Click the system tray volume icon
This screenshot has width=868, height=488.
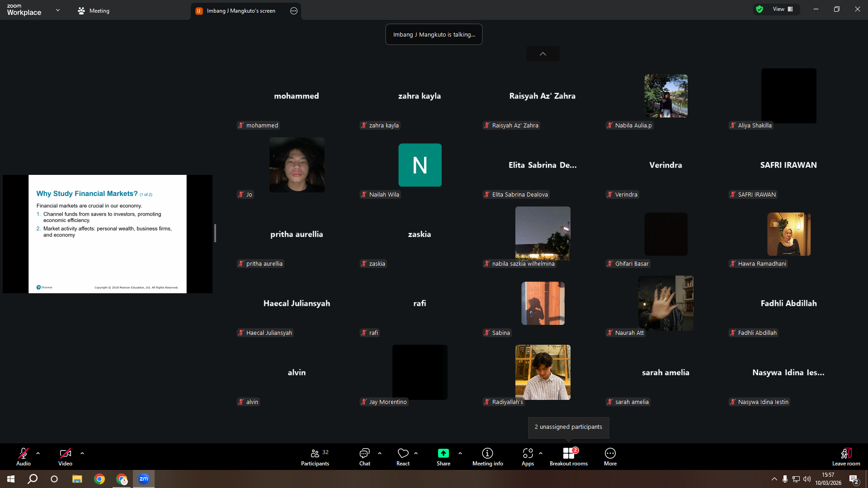[x=807, y=479]
